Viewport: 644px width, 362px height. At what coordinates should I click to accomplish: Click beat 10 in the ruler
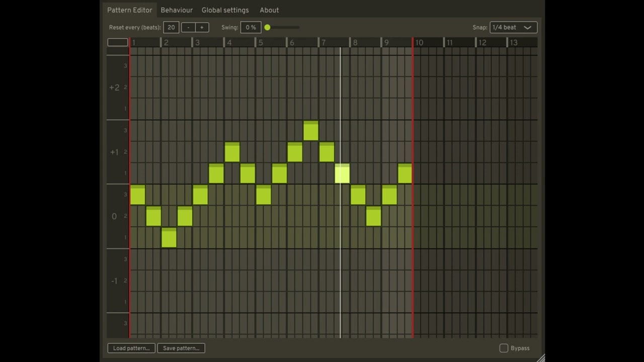coord(419,43)
